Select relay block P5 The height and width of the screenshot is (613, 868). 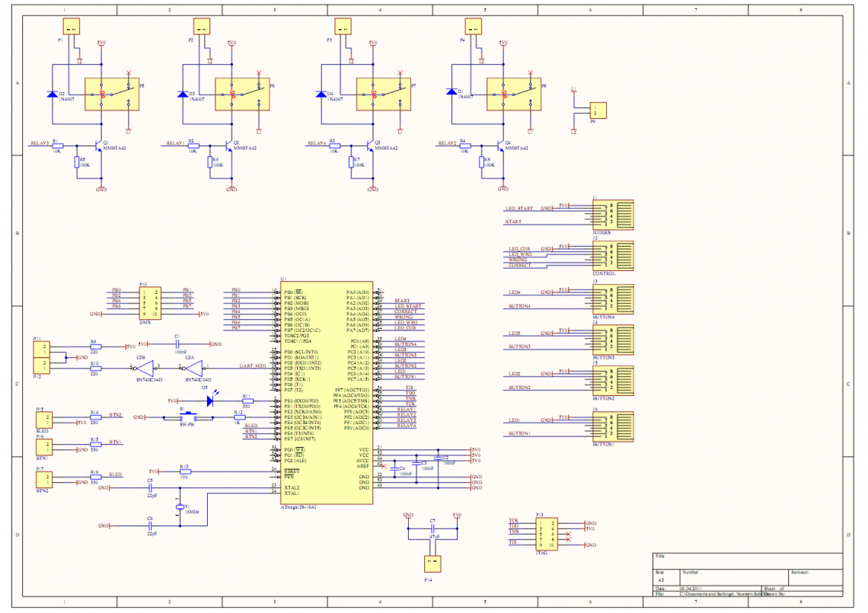(112, 94)
